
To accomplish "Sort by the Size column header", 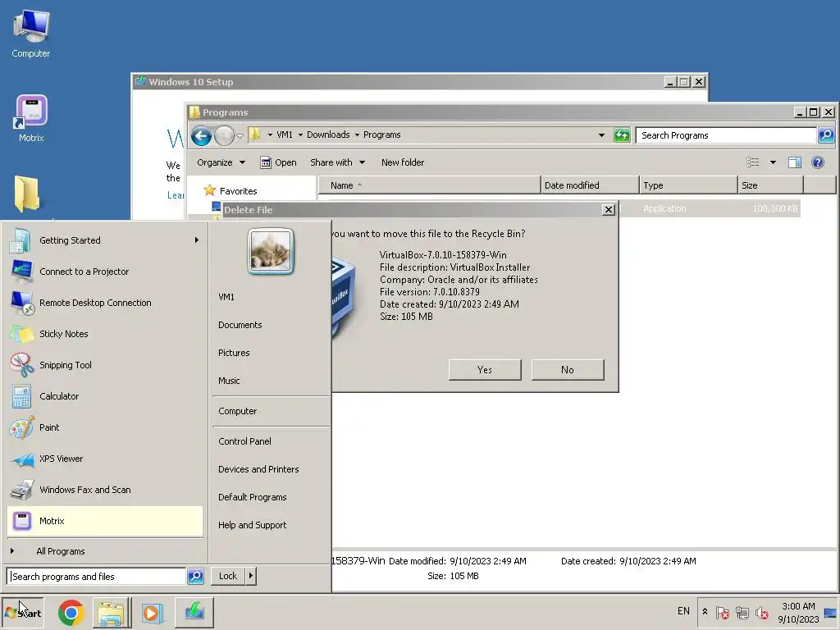I will 771,185.
